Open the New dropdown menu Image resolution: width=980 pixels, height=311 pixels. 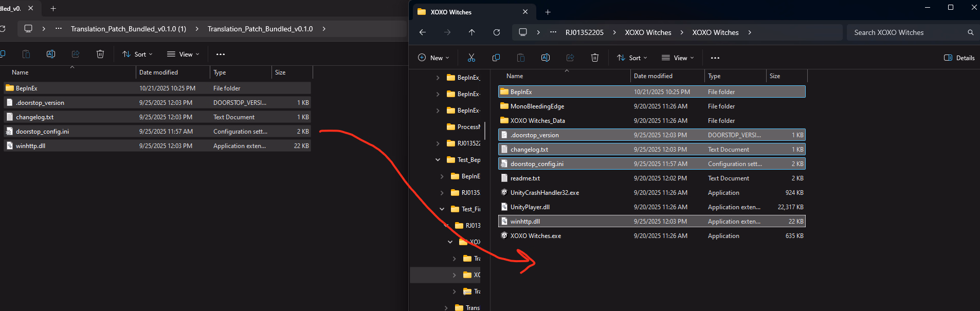(x=433, y=58)
